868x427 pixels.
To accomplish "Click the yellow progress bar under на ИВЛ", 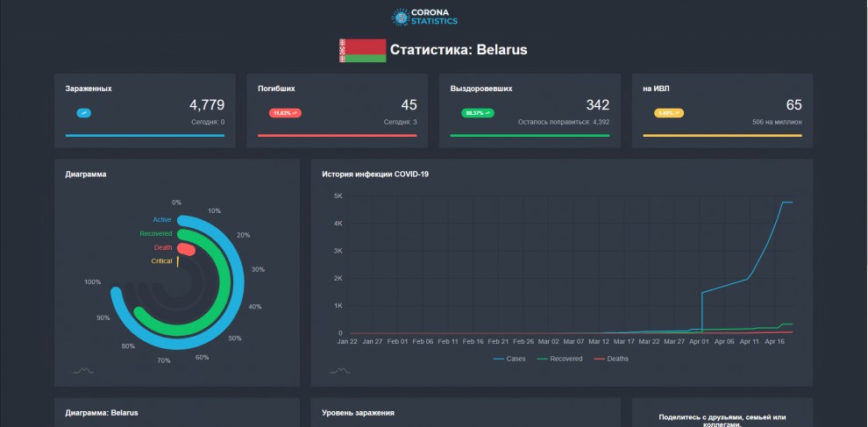I will pos(722,136).
